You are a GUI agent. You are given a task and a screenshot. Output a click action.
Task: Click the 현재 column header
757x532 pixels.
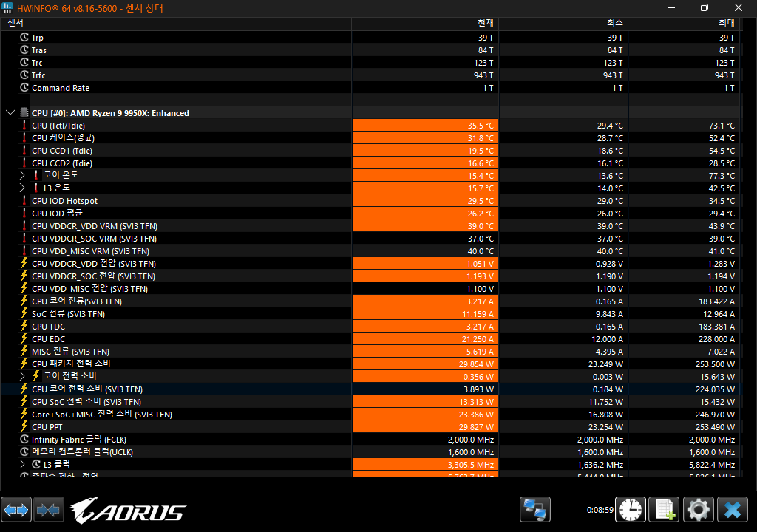pyautogui.click(x=425, y=23)
